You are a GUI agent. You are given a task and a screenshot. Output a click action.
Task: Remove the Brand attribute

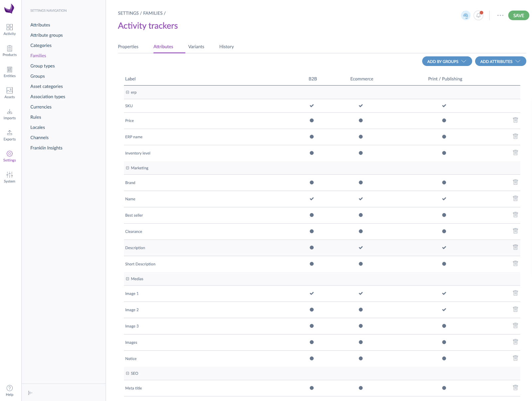point(515,182)
